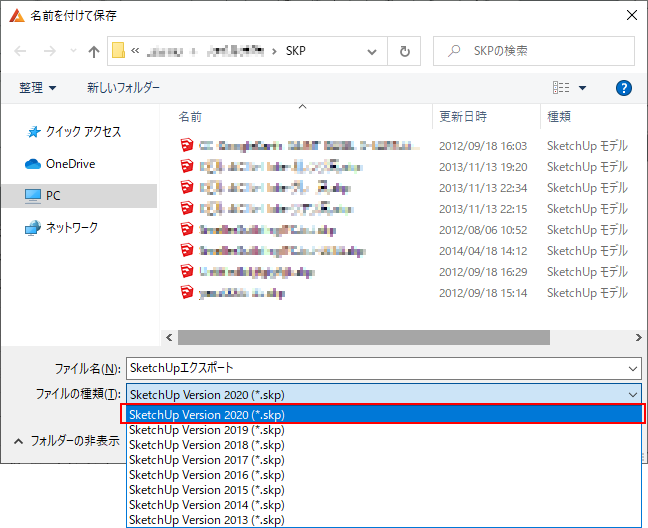Sort by 種類 column header
The image size is (648, 528).
(x=559, y=117)
